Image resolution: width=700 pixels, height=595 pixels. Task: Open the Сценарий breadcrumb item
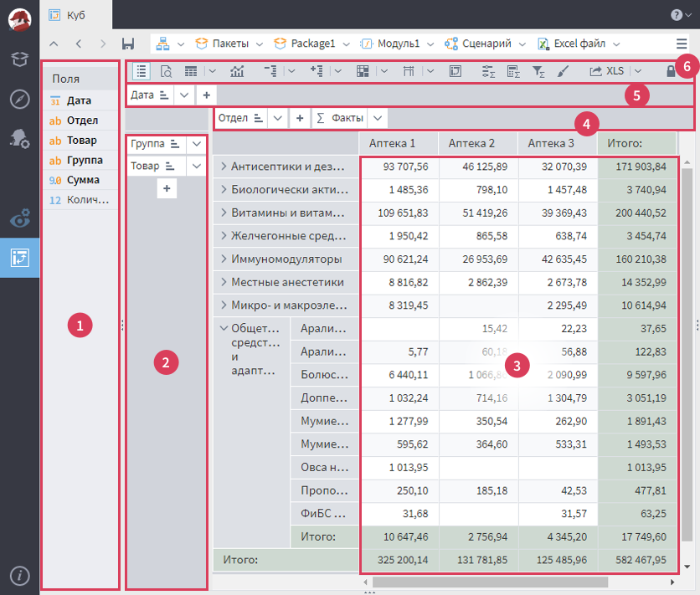(x=479, y=44)
